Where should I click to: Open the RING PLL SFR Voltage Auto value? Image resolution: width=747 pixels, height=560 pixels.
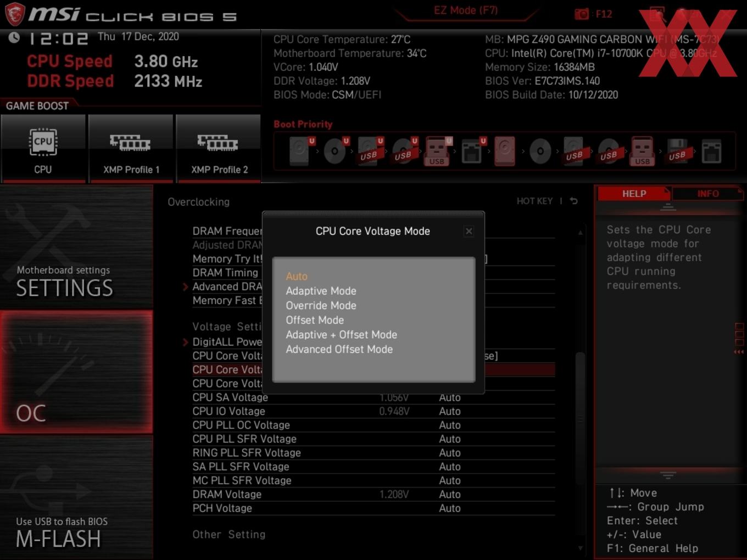(x=449, y=453)
